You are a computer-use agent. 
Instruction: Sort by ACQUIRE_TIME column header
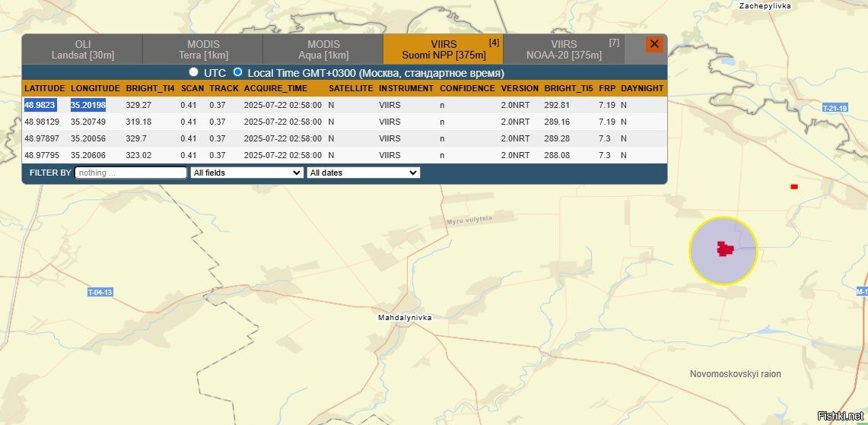[x=275, y=88]
